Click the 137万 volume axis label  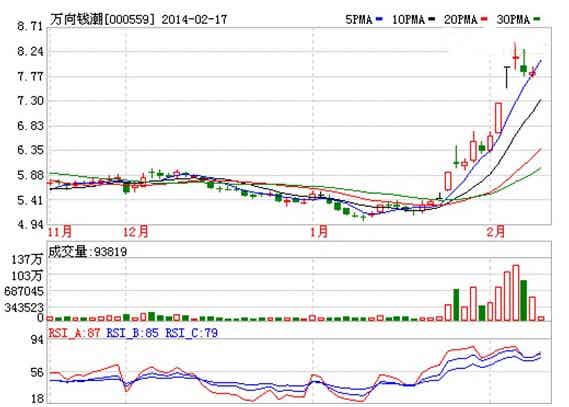[x=27, y=260]
